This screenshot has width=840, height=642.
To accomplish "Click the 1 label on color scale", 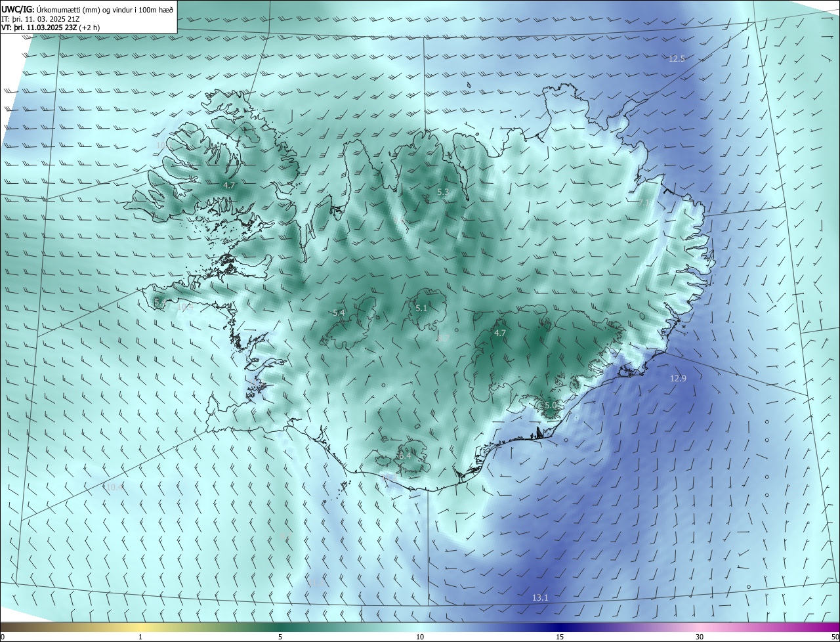I will tap(140, 637).
